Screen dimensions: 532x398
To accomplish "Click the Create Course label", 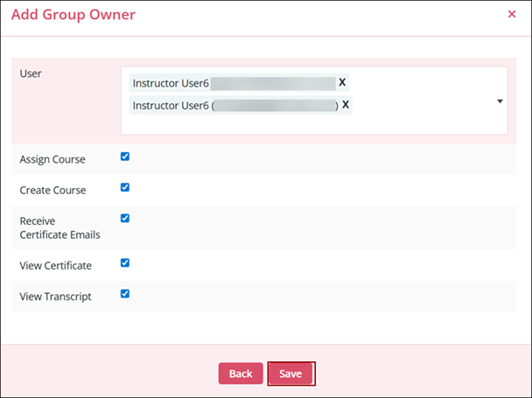I will coord(52,189).
